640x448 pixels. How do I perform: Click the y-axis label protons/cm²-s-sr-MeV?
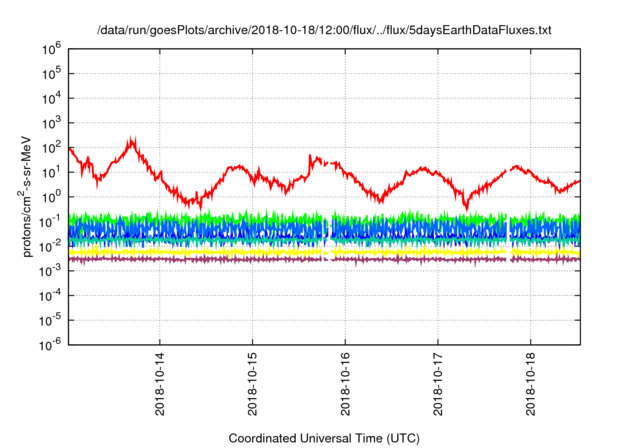tap(25, 195)
